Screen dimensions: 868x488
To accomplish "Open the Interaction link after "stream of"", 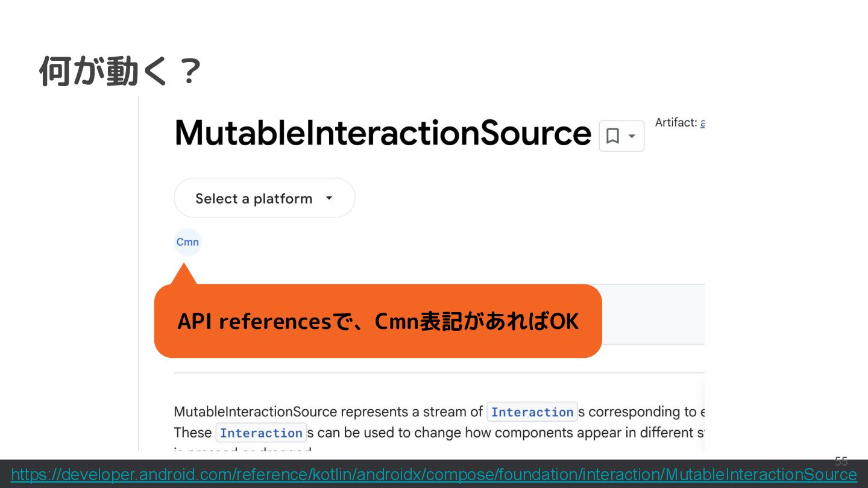I will tap(532, 412).
